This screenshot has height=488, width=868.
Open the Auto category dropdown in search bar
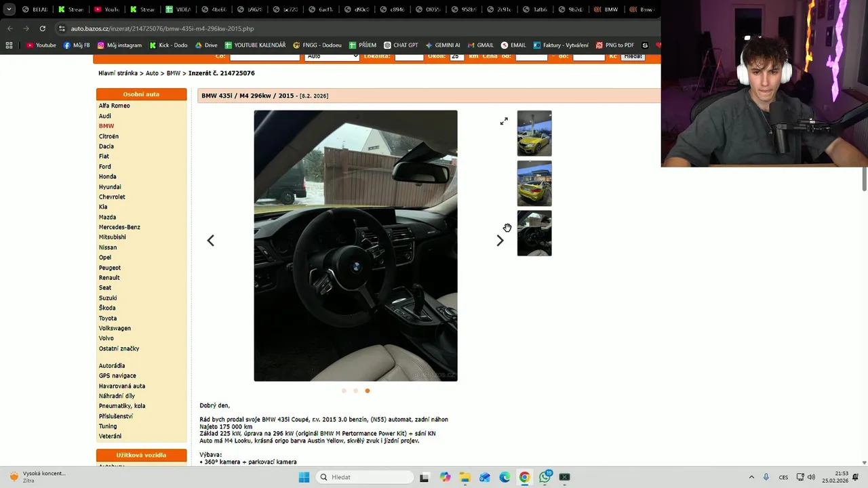pos(332,56)
